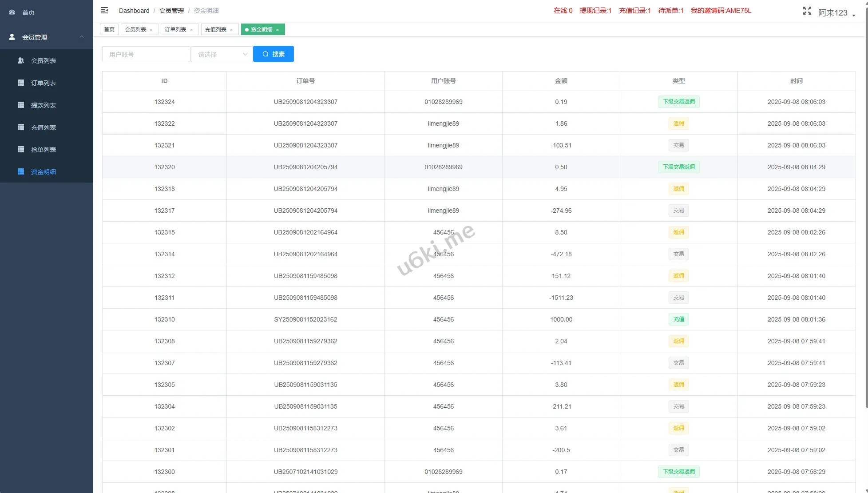Click the blue 搜索 button
868x493 pixels.
273,54
